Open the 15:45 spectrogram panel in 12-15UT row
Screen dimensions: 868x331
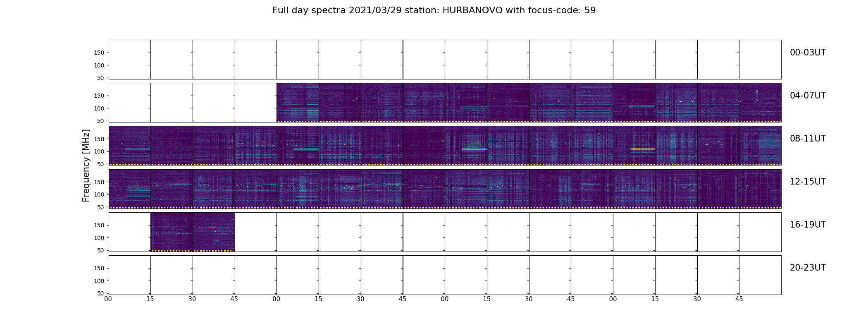pos(760,189)
